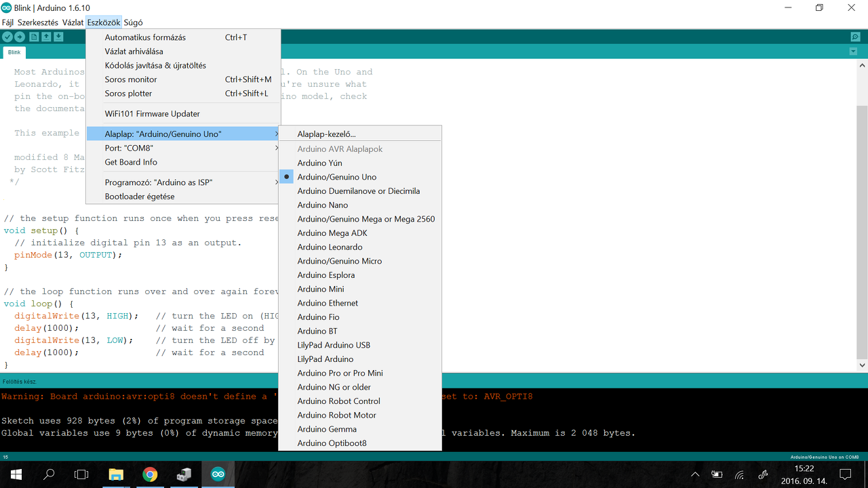This screenshot has width=868, height=488.
Task: Select the Arduino Yún board
Action: point(360,163)
